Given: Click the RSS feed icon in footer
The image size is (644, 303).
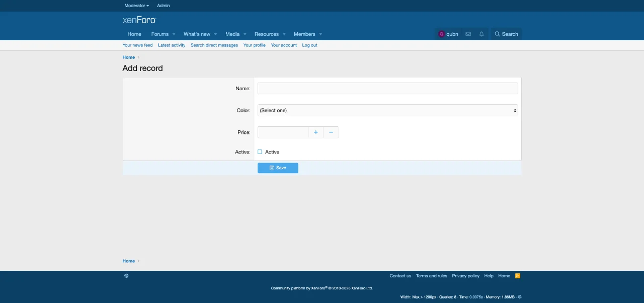Looking at the screenshot, I should click(x=518, y=276).
